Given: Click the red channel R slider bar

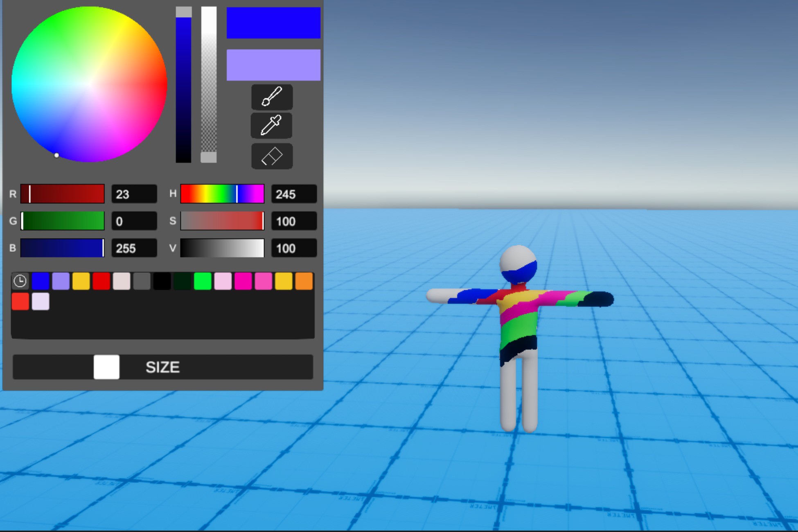Looking at the screenshot, I should [x=62, y=194].
